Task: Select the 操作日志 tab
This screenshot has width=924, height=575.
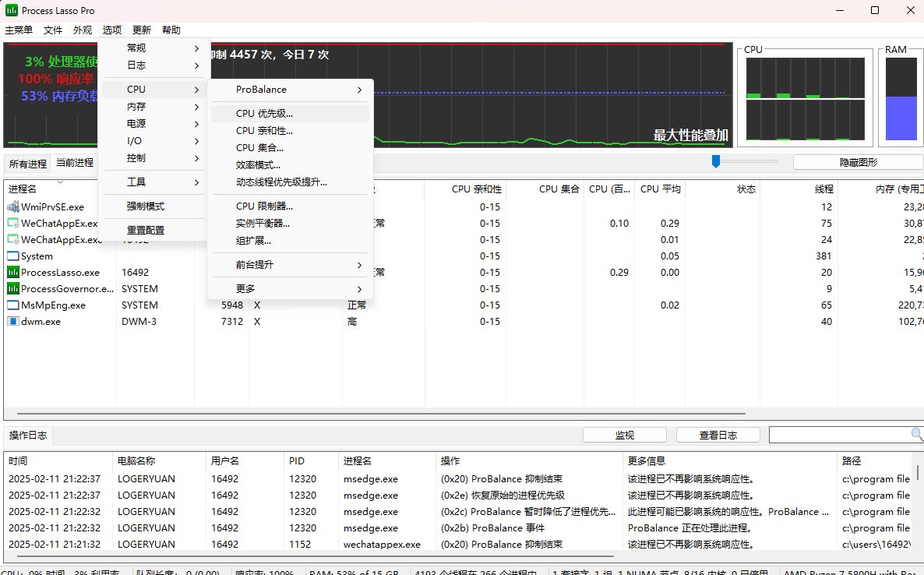Action: coord(28,436)
